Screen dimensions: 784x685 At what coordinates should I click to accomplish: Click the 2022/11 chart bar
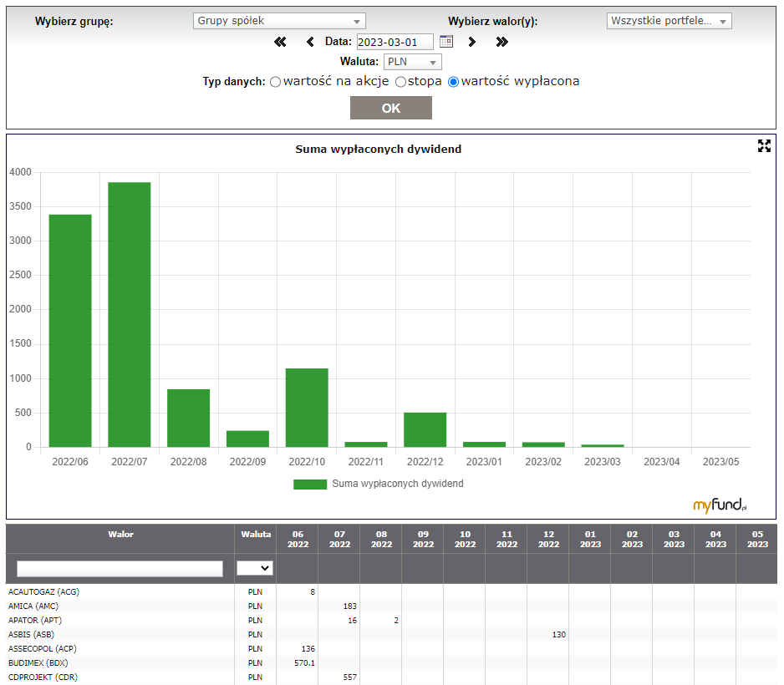coord(366,444)
